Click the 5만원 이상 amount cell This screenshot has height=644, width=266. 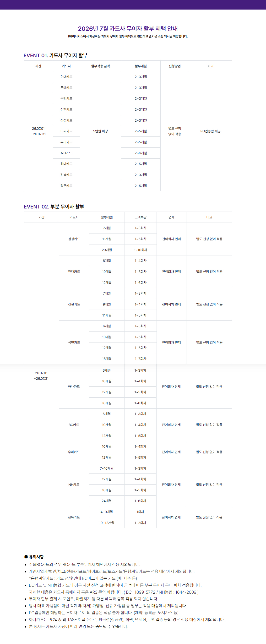point(100,131)
